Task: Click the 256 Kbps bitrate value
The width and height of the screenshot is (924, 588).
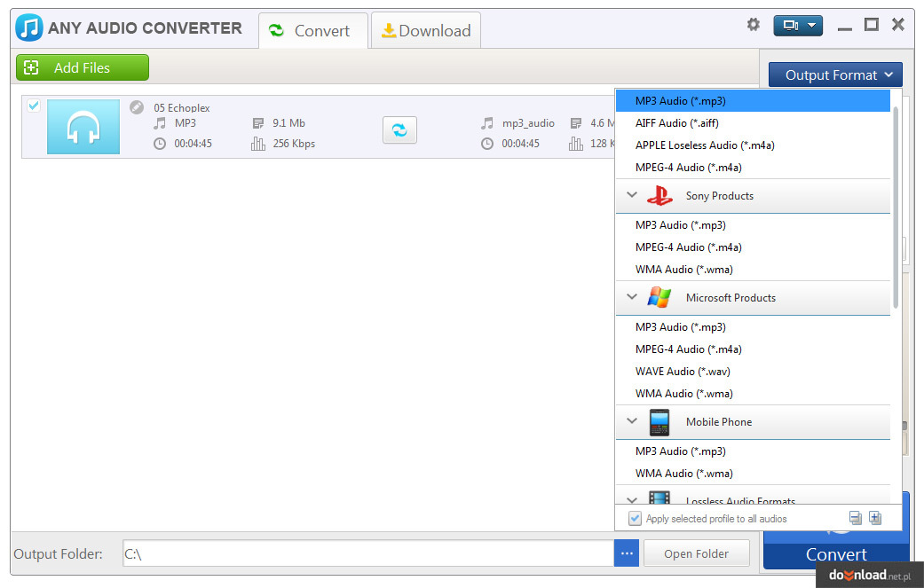Action: [x=294, y=144]
